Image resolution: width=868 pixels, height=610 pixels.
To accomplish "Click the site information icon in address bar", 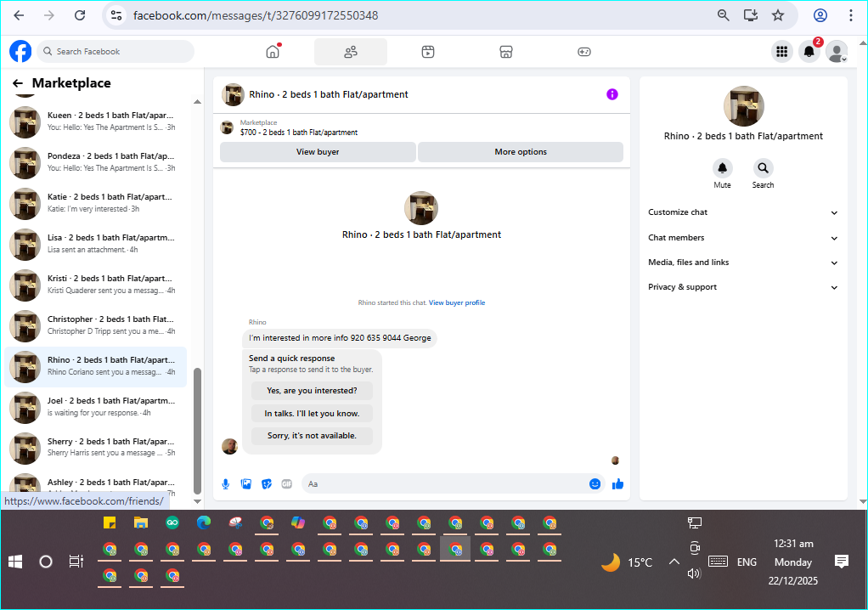I will coord(116,15).
